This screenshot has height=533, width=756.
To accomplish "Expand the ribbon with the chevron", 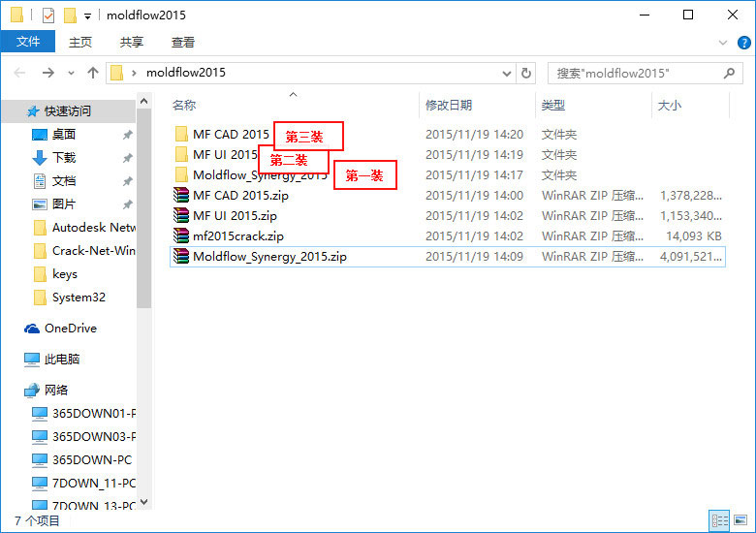I will coord(723,43).
